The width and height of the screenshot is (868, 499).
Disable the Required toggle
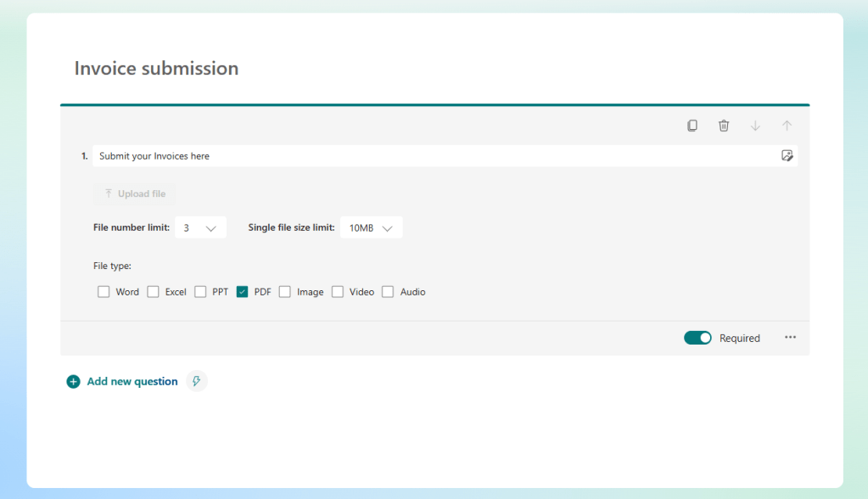click(x=697, y=337)
